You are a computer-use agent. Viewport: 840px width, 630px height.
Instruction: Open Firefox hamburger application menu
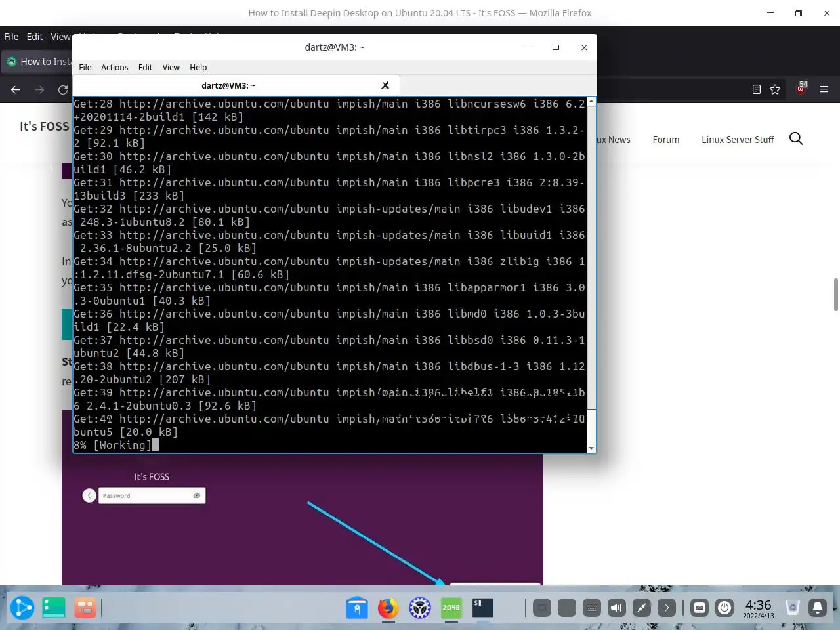pos(824,89)
